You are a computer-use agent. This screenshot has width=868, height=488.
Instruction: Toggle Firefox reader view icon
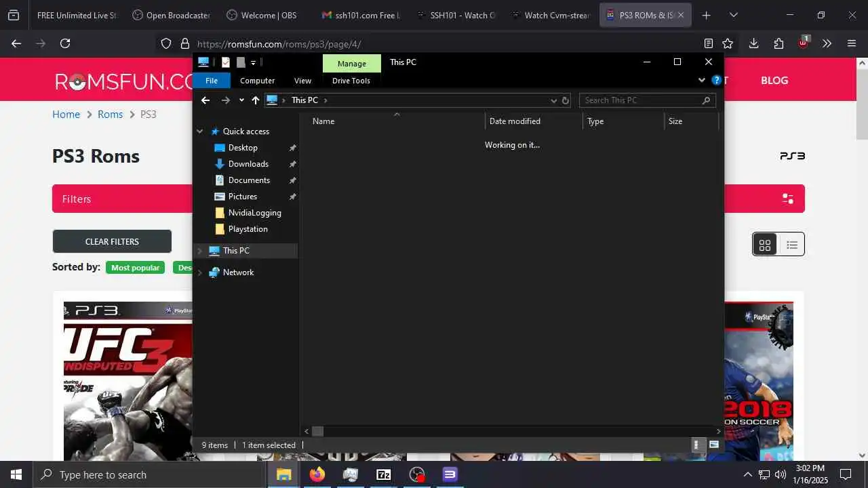709,43
